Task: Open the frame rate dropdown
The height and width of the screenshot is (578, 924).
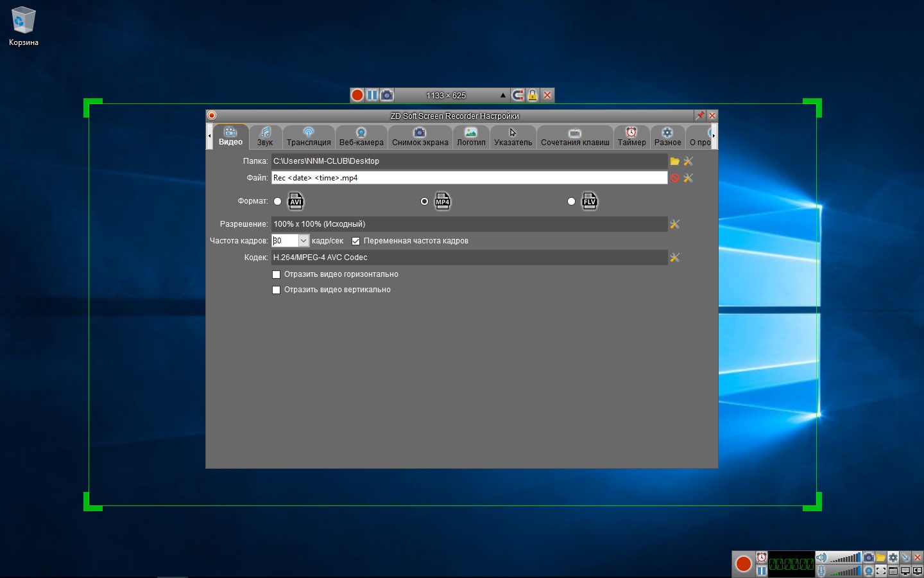Action: click(302, 241)
